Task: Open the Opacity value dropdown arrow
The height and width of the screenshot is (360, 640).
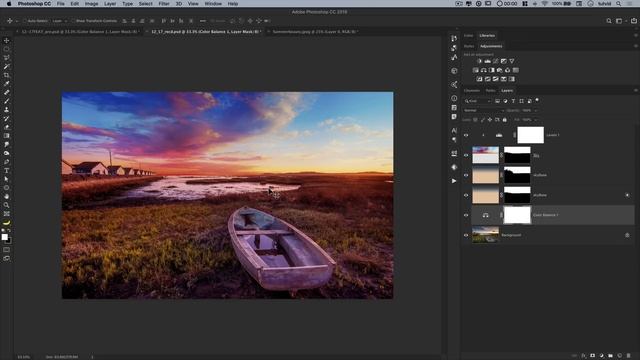Action: [x=536, y=110]
